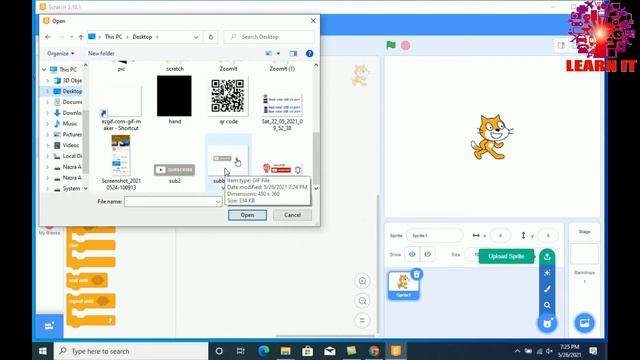Click the red stop button
Screen dimensions: 640x360
(405, 45)
